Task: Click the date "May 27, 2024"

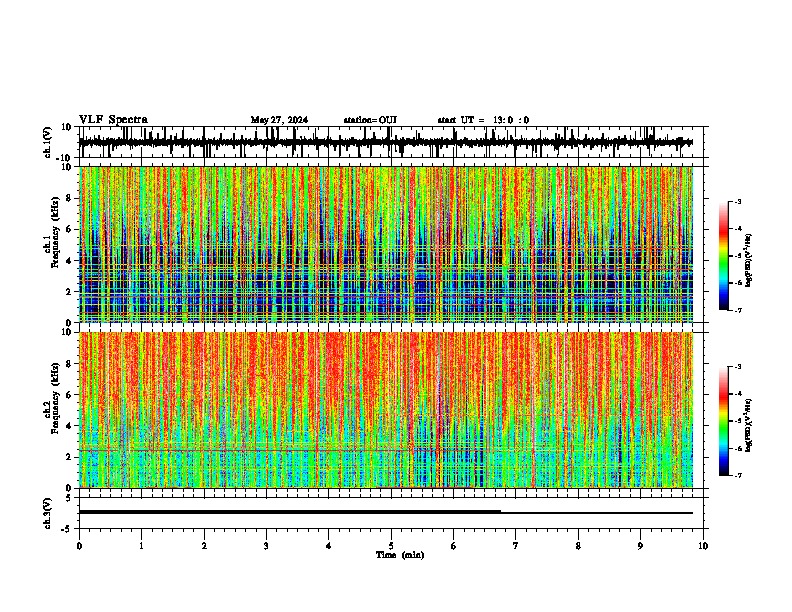Action: (279, 120)
